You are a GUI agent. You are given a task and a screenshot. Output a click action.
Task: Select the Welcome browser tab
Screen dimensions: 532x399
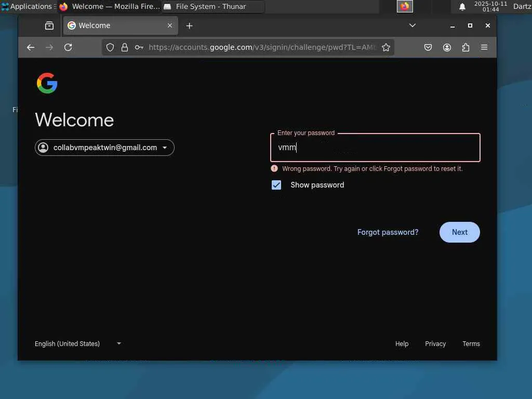(x=121, y=25)
